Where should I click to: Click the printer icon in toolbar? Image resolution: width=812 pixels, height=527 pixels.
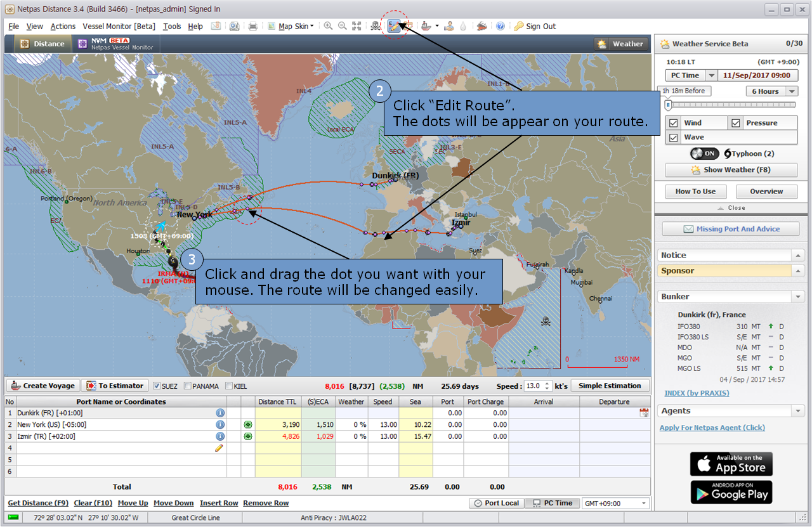[252, 26]
